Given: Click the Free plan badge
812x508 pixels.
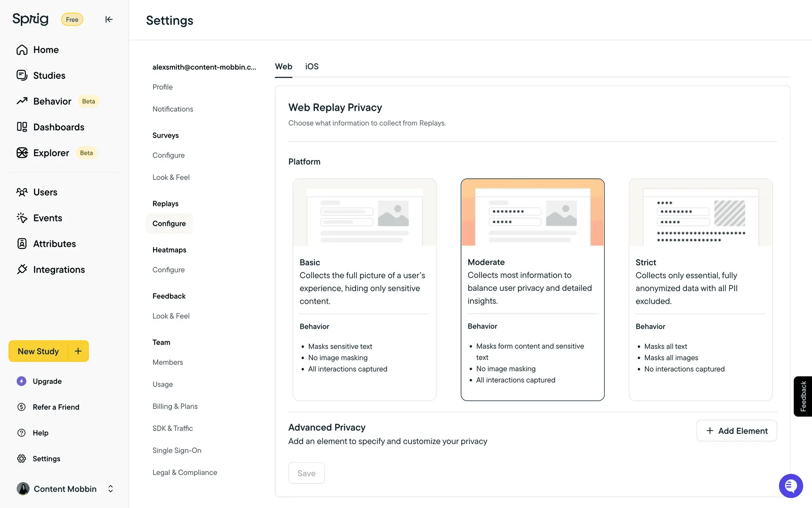Looking at the screenshot, I should click(72, 19).
